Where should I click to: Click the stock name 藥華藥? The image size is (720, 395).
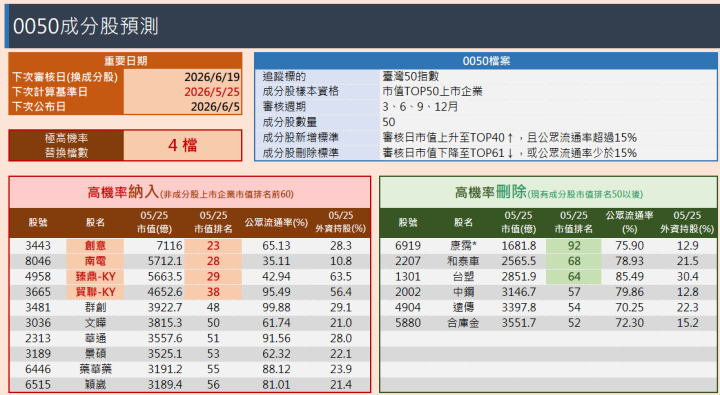[95, 369]
